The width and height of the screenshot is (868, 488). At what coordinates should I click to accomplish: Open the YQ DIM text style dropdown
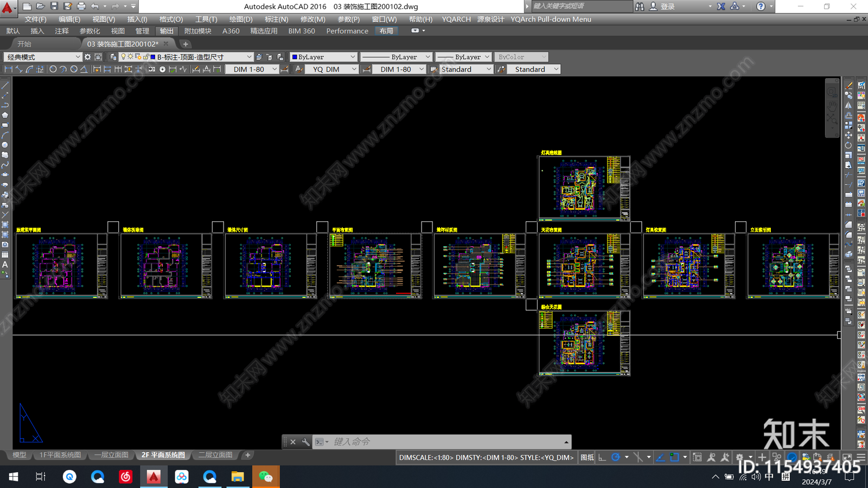click(331, 69)
